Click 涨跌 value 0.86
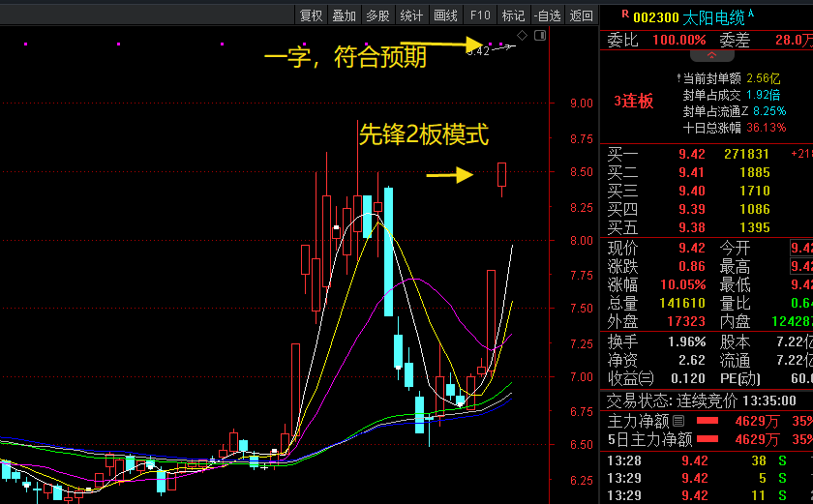Viewport: 813px width, 504px height. click(692, 266)
